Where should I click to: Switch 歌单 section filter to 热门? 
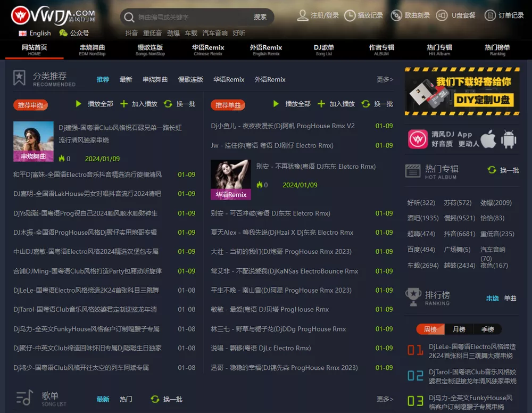(126, 398)
